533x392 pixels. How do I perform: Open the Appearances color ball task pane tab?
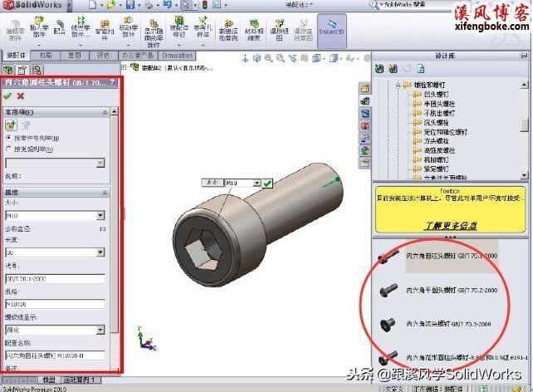pos(364,150)
